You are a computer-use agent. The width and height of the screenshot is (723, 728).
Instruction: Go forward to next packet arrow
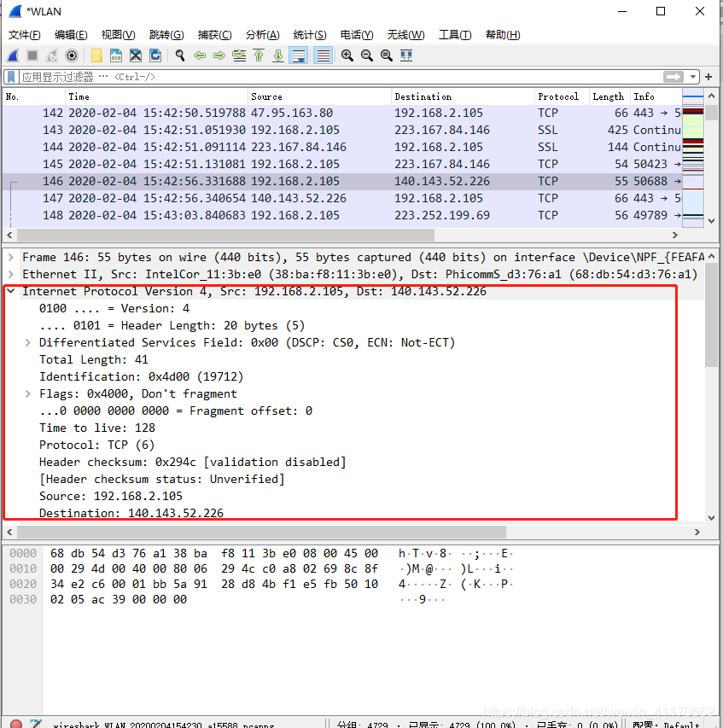pyautogui.click(x=219, y=55)
